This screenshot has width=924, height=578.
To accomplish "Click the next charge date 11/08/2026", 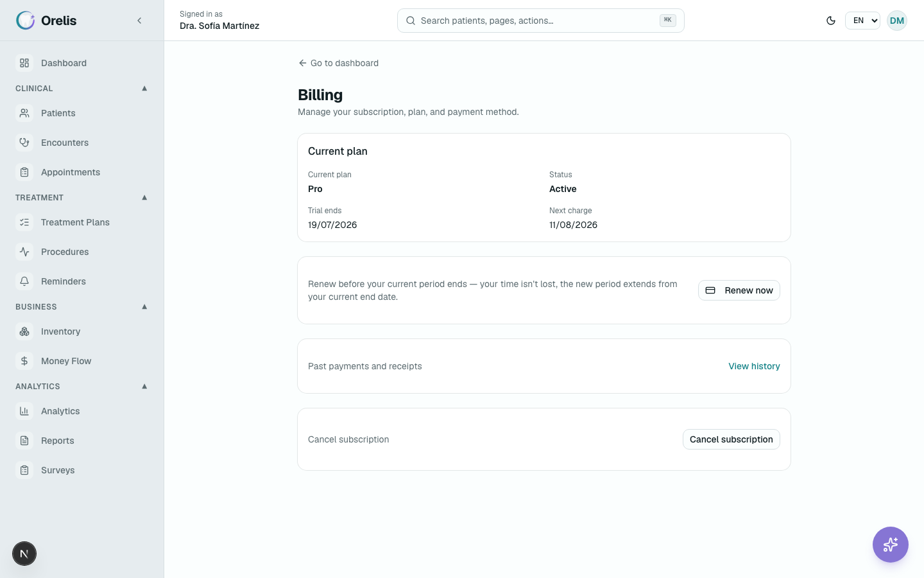I will click(x=573, y=225).
